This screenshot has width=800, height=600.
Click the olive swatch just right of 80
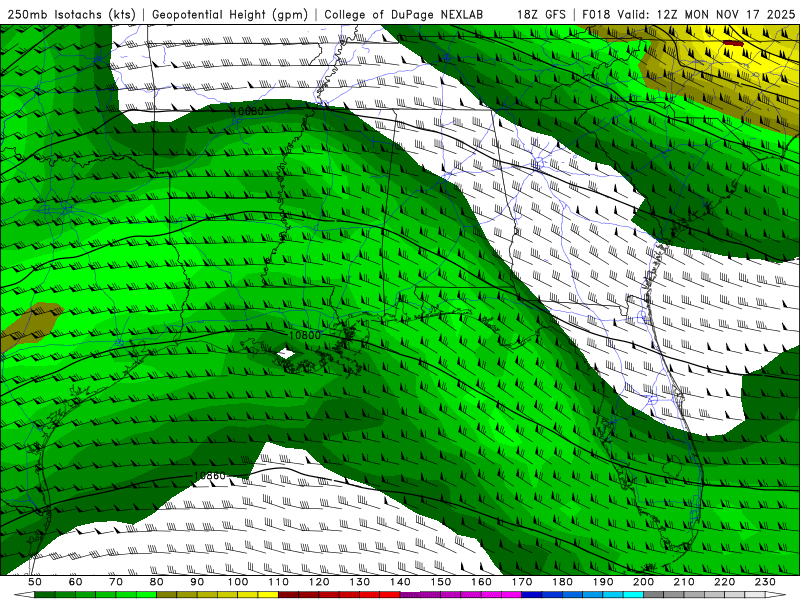click(166, 595)
